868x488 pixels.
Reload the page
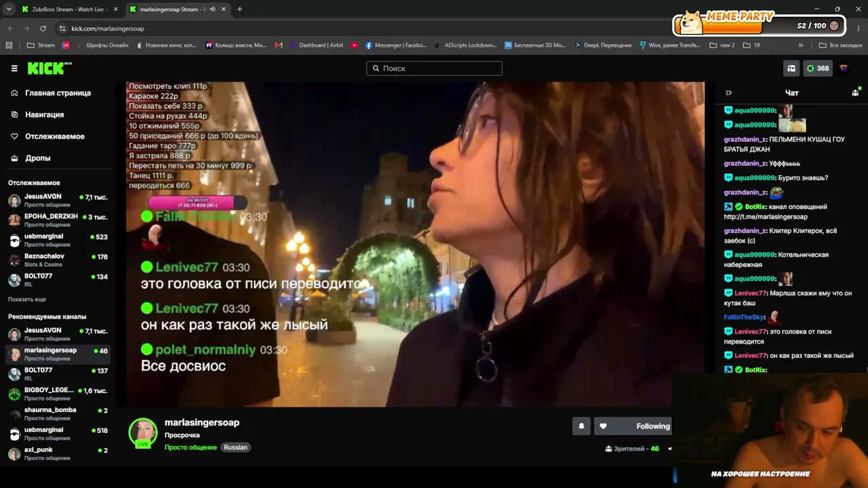[x=43, y=28]
